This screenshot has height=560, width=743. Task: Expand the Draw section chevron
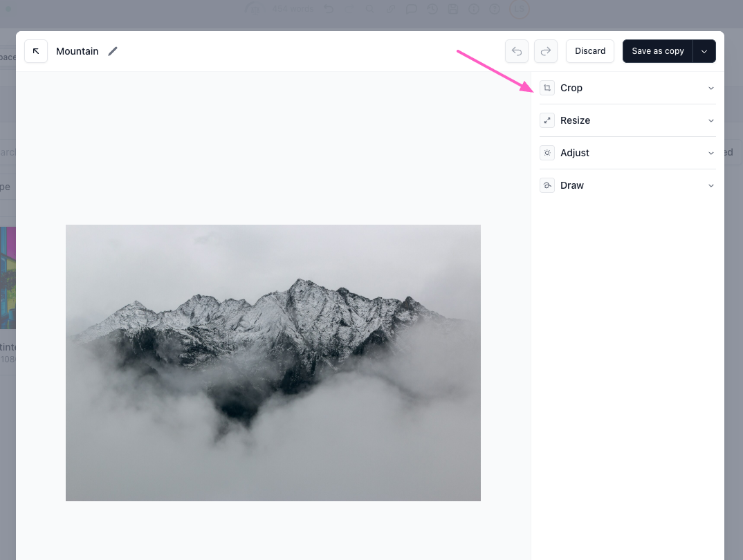(x=710, y=185)
